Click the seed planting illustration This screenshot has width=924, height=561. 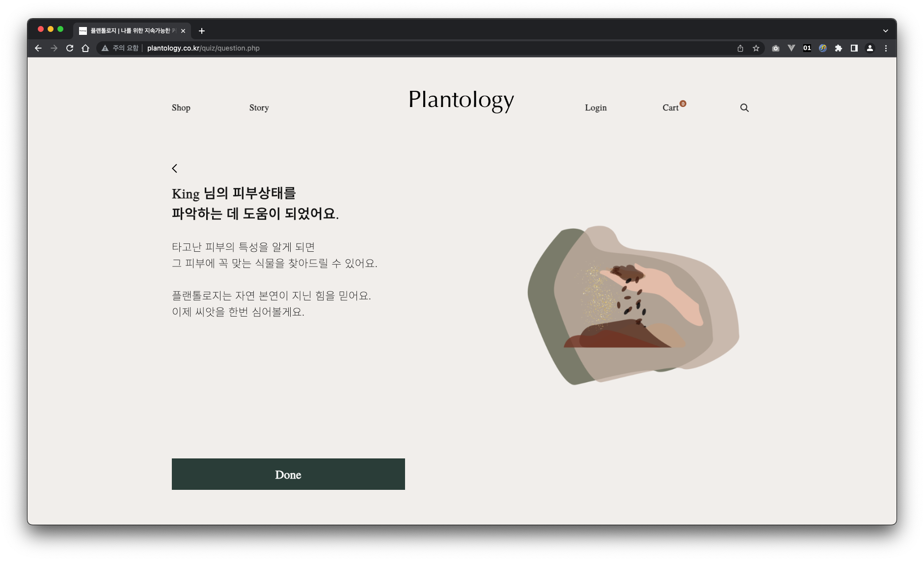pos(633,305)
